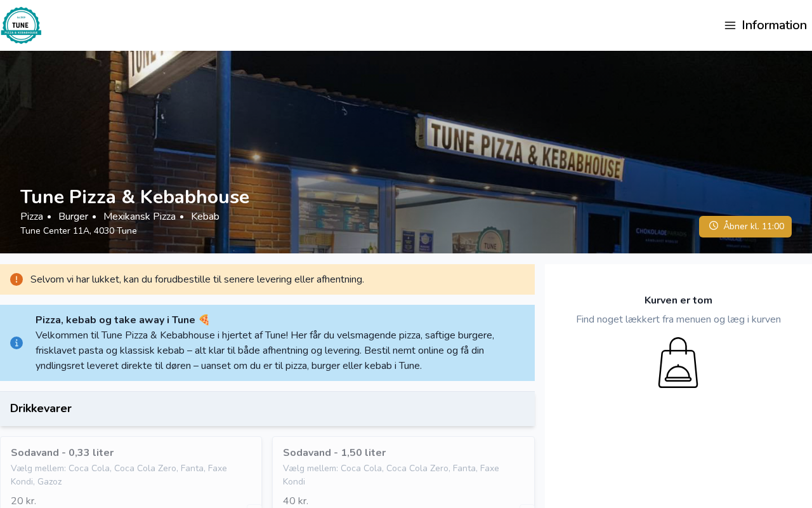Screen dimensions: 812x508
Task: Open the hamburger menu icon
Action: pos(730,25)
